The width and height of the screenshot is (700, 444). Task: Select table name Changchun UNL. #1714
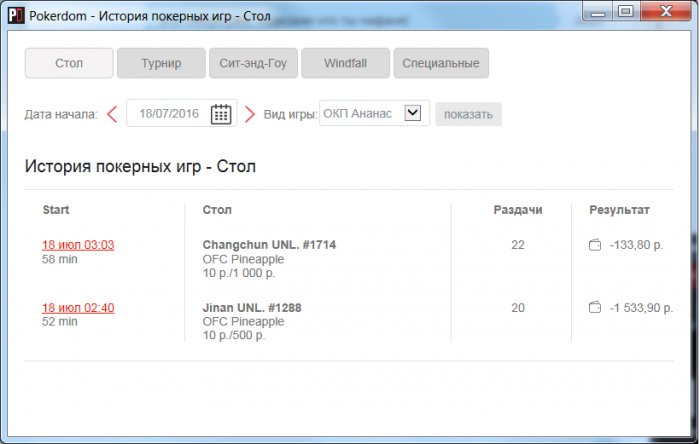[x=269, y=245]
